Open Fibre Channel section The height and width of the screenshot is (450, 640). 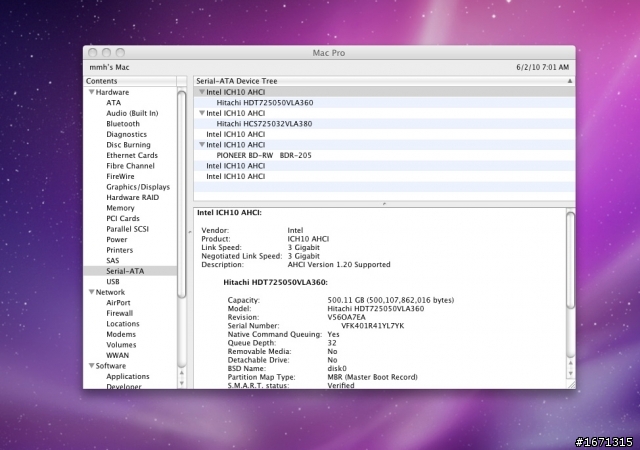(x=130, y=166)
